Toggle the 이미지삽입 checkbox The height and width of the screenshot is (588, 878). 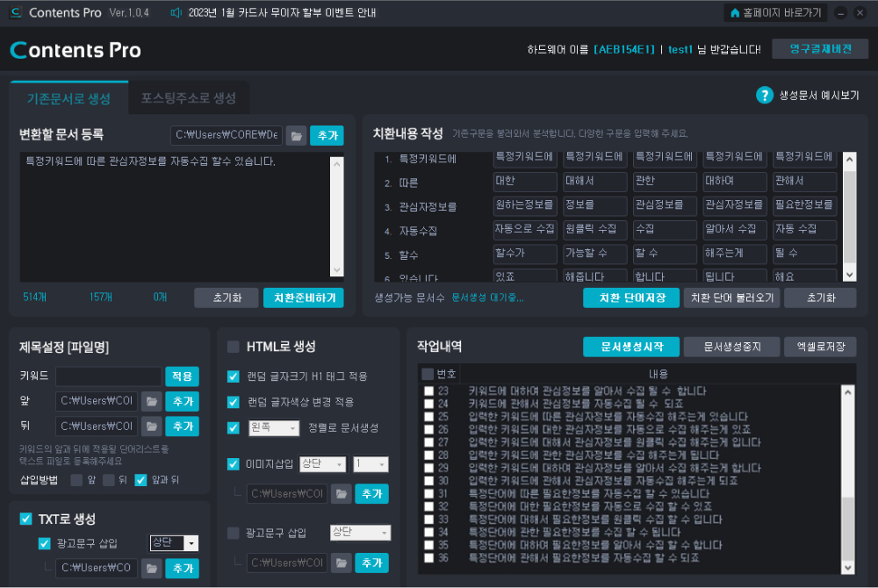pos(233,464)
